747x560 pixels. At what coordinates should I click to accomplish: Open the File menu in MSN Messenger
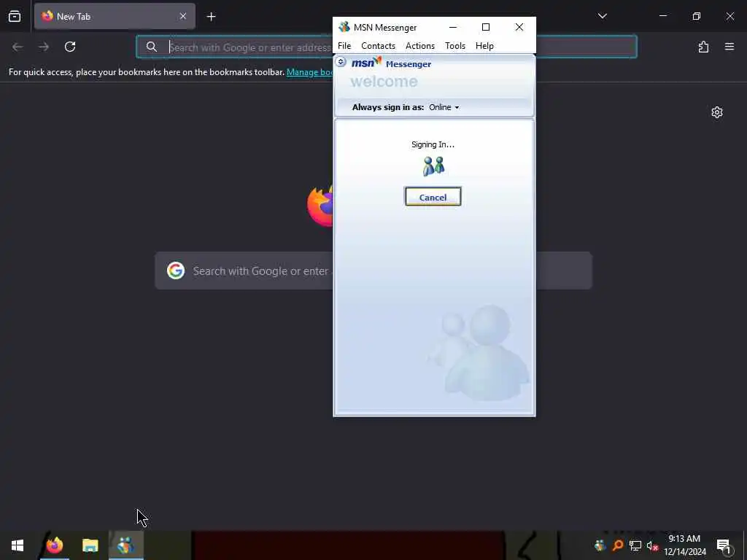[x=344, y=46]
